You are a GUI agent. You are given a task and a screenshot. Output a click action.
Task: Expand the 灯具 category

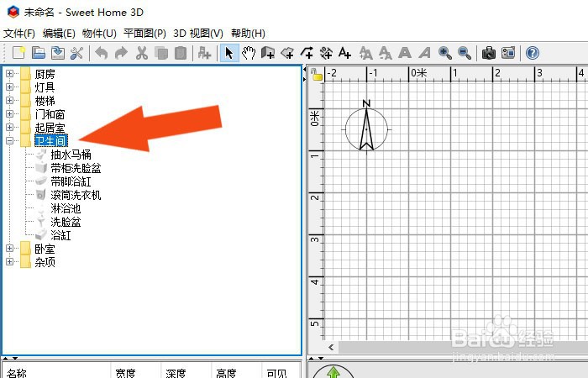10,87
